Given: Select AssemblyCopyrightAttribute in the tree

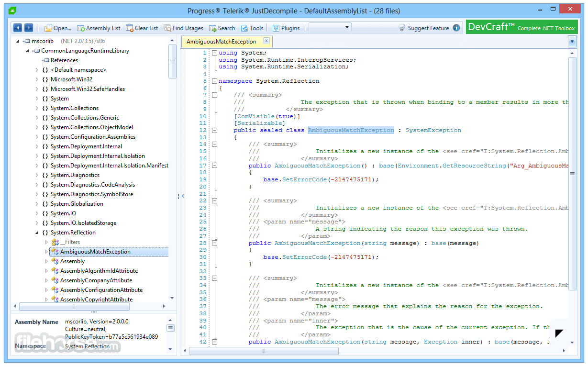Looking at the screenshot, I should coord(96,300).
